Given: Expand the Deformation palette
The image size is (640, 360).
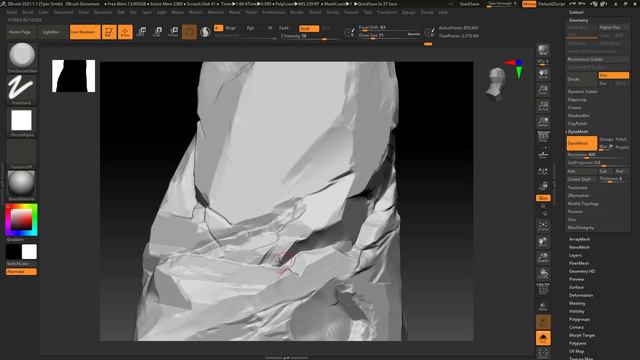Looking at the screenshot, I should point(581,295).
